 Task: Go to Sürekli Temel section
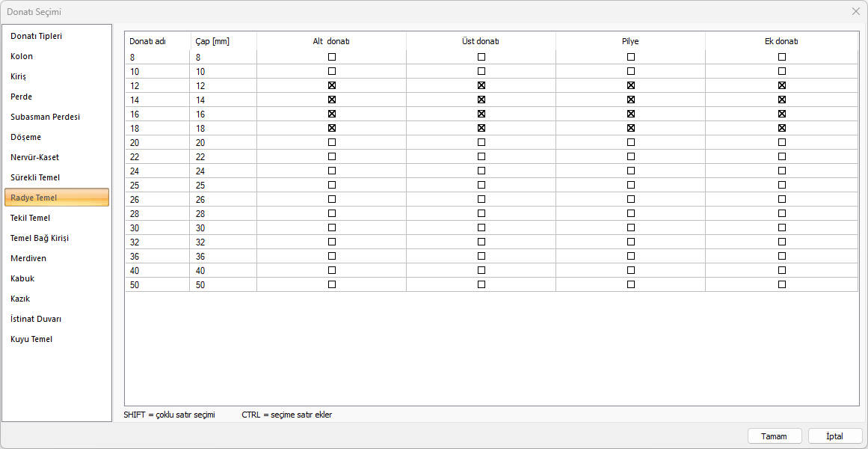[x=35, y=177]
